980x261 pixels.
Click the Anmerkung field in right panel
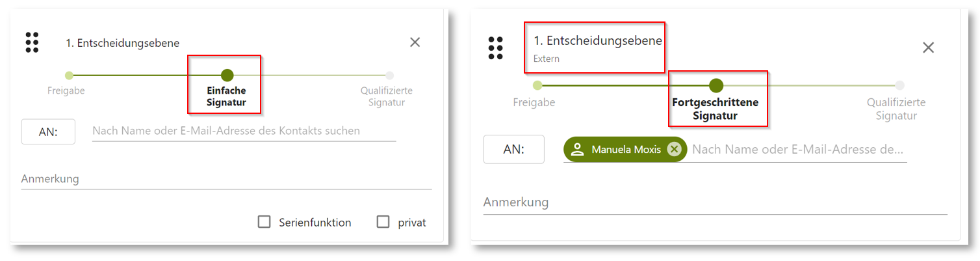715,202
